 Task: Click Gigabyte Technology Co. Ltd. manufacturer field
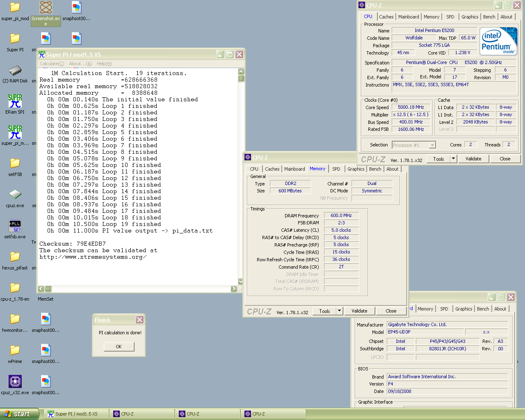[x=447, y=324]
